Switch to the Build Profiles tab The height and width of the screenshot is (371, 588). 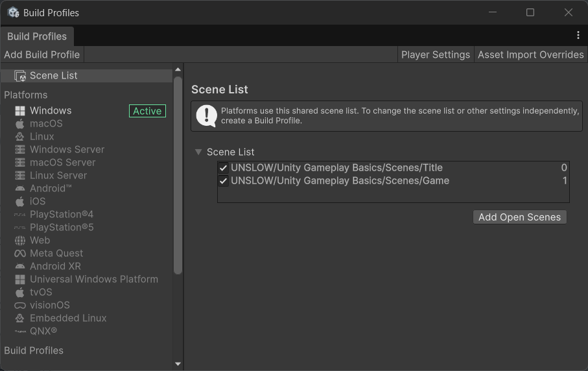pos(37,36)
